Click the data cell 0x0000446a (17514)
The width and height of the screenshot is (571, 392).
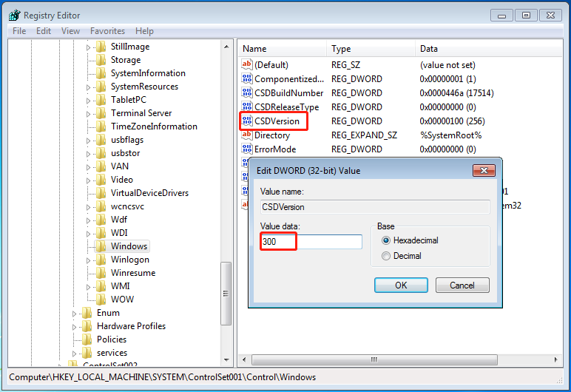coord(456,93)
